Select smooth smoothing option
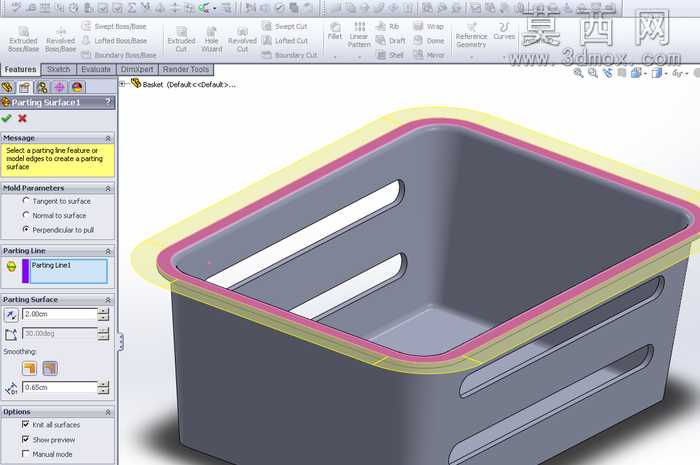 50,368
